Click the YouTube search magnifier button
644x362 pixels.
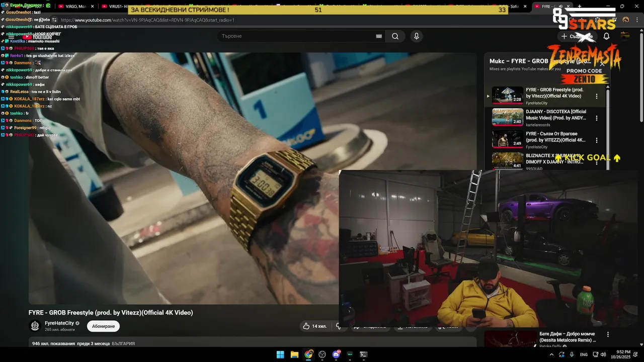coord(395,36)
